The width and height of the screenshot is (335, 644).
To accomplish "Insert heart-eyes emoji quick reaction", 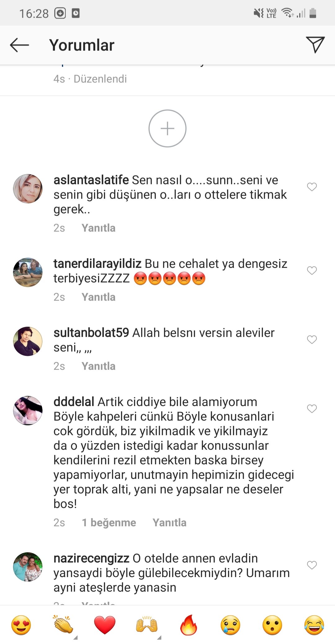I will [x=21, y=625].
